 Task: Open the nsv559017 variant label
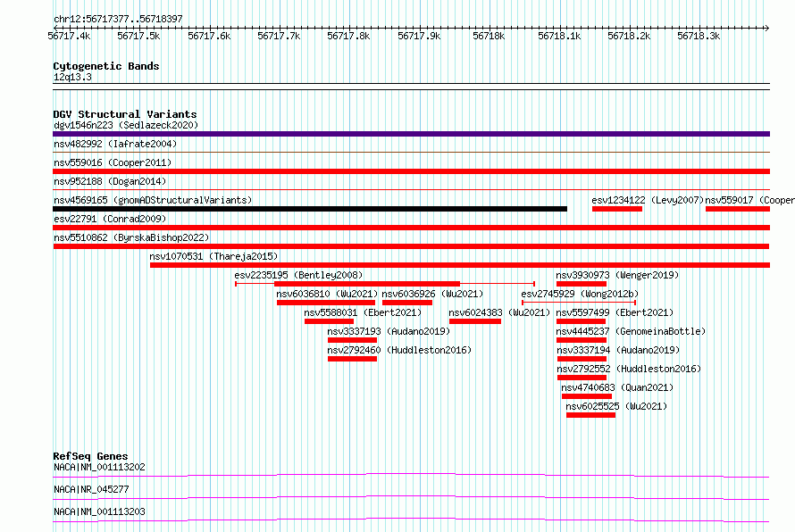[x=749, y=200]
